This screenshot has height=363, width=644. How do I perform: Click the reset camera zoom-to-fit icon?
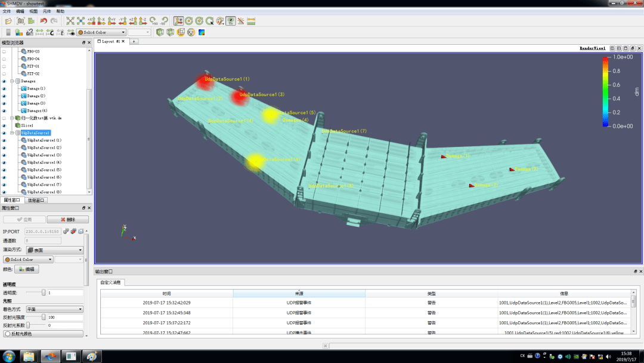(70, 21)
